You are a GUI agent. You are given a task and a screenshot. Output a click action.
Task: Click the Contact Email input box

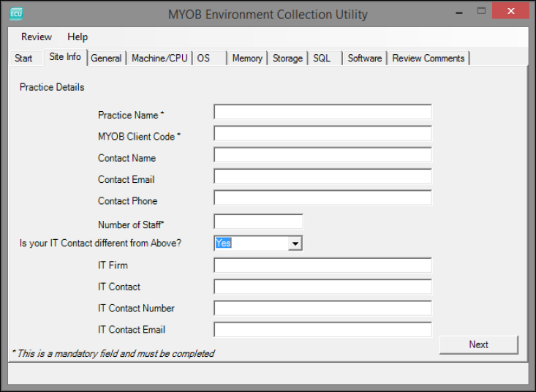point(322,177)
